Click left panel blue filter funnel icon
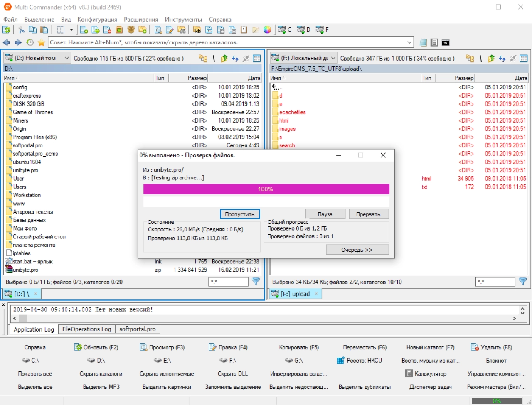Image resolution: width=532 pixels, height=405 pixels. pos(256,282)
